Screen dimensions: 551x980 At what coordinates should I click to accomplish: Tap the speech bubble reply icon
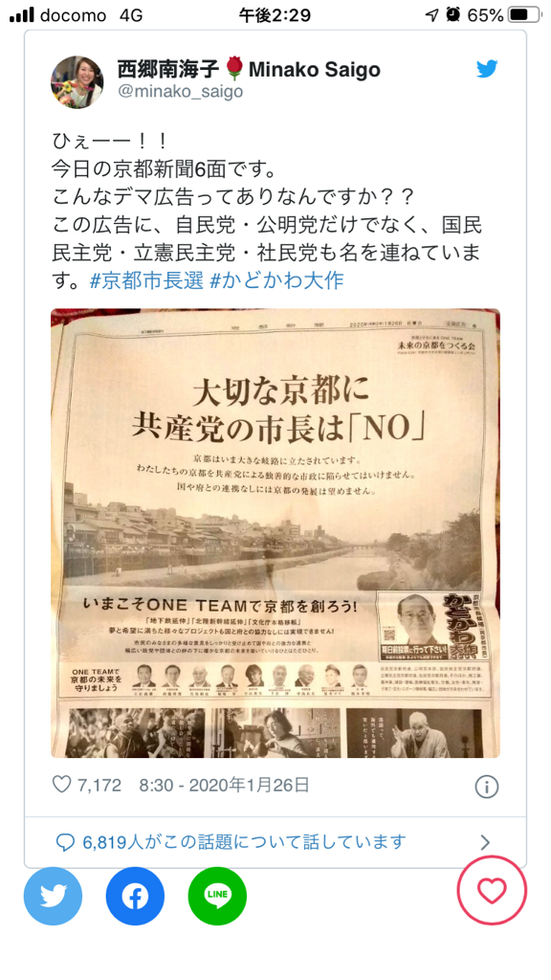(65, 842)
